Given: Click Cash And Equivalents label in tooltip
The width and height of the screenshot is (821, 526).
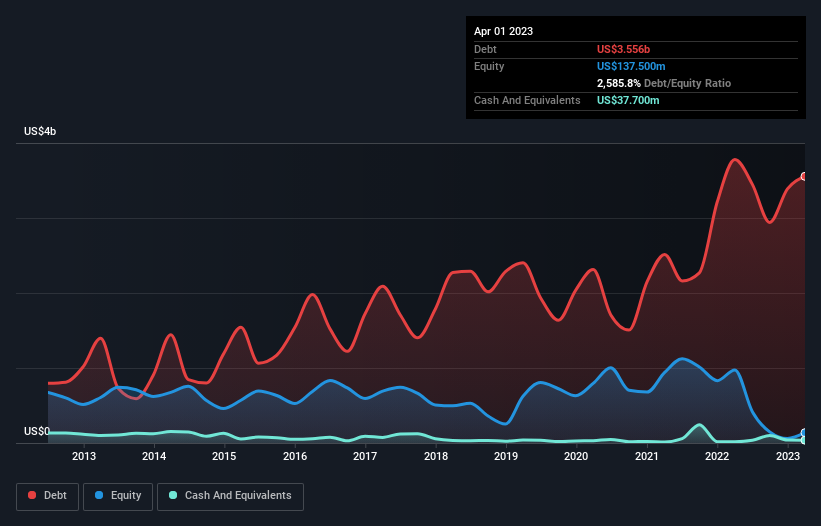Looking at the screenshot, I should [x=527, y=100].
